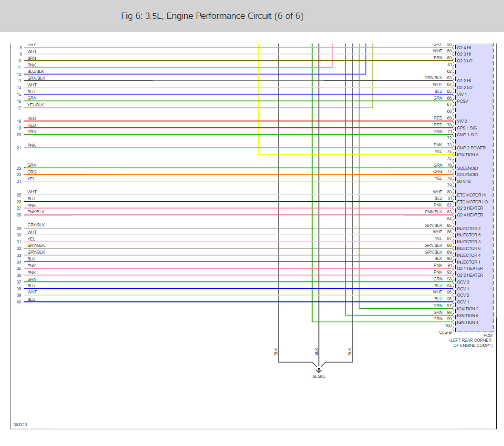Click the 'O2 4 HEATER' pin label
This screenshot has height=446, width=504.
point(470,215)
